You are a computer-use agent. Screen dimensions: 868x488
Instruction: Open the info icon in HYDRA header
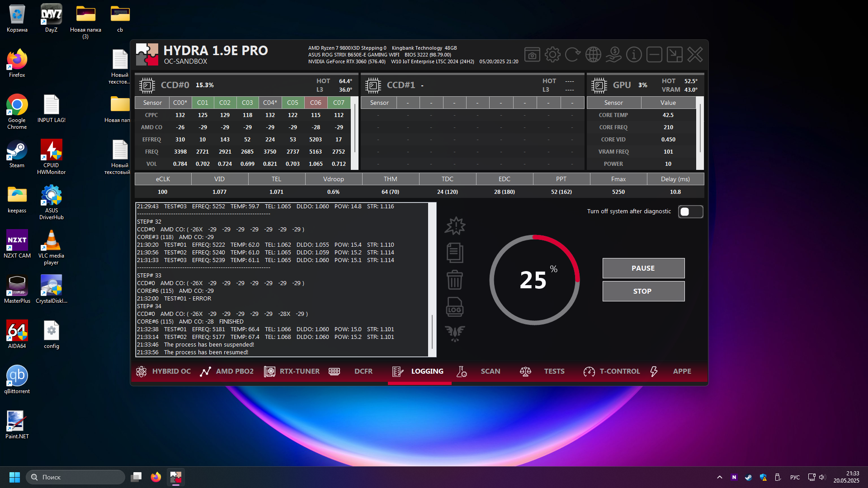point(634,55)
